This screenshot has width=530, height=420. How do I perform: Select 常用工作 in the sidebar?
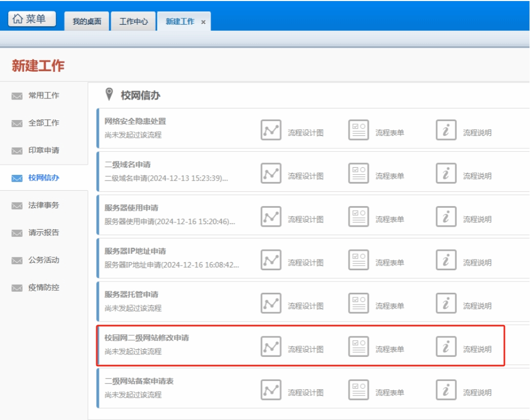[x=44, y=95]
